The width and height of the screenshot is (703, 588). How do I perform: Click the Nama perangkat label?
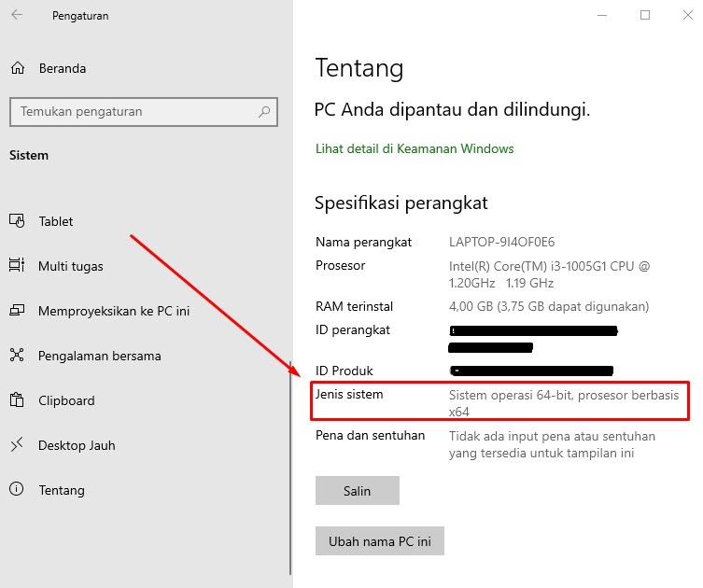363,242
